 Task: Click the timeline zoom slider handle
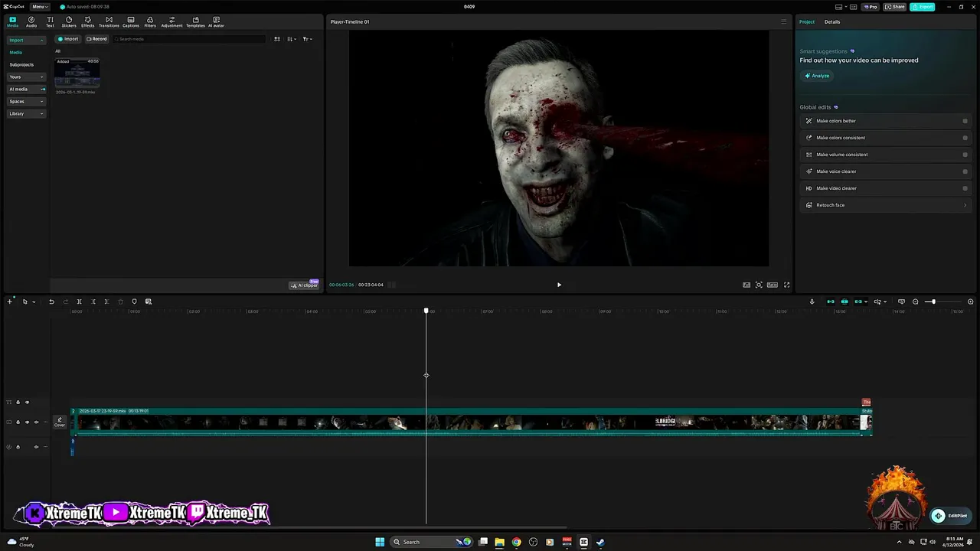pyautogui.click(x=933, y=302)
